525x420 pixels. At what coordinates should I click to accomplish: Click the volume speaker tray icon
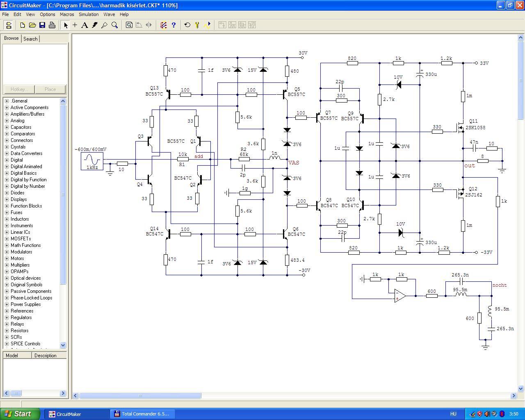pyautogui.click(x=487, y=414)
